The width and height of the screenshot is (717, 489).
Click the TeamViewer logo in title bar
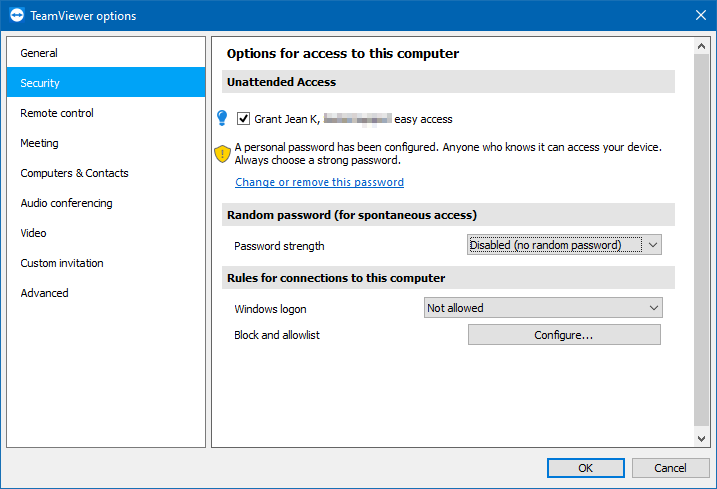coord(16,15)
